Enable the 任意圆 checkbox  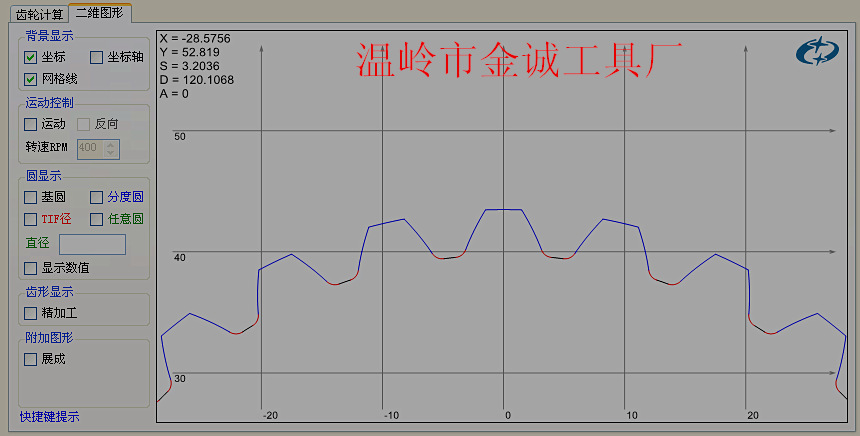97,219
